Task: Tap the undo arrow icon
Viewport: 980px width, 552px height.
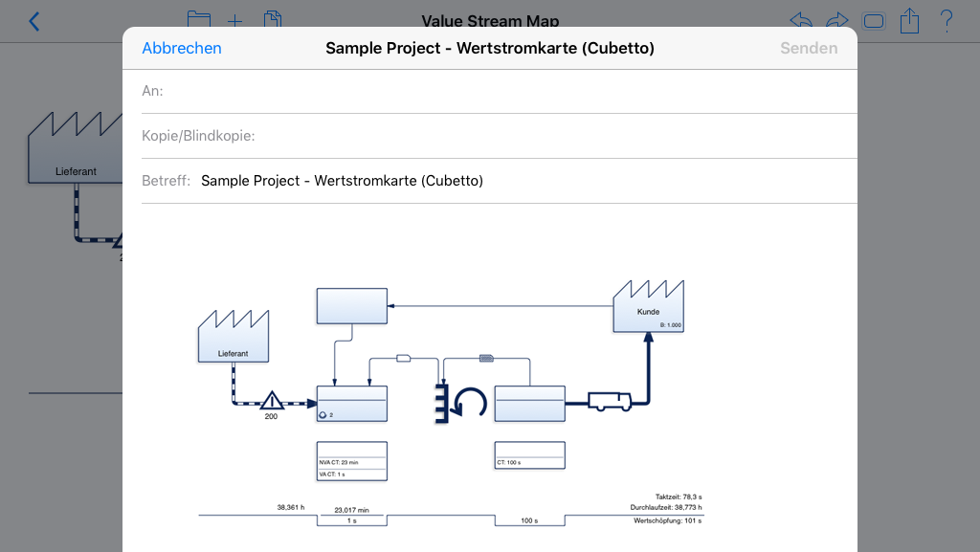Action: point(801,20)
